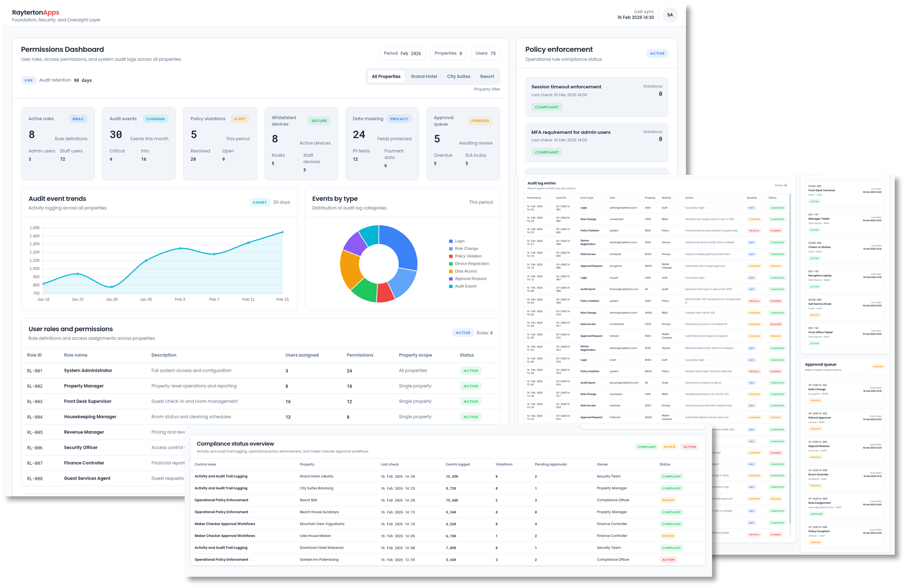The height and width of the screenshot is (588, 907).
Task: Toggle REVIEW status on Self Service Kiosk card
Action: [814, 315]
